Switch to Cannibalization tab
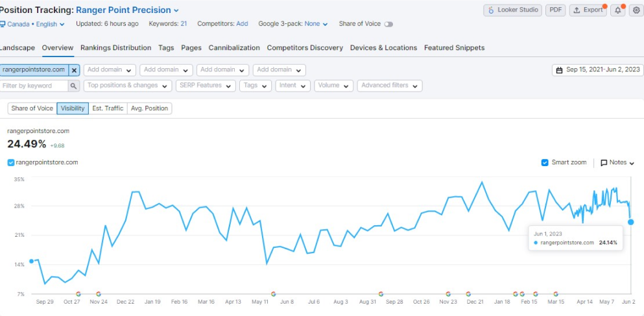Screen dimensions: 644x316 click(x=234, y=47)
